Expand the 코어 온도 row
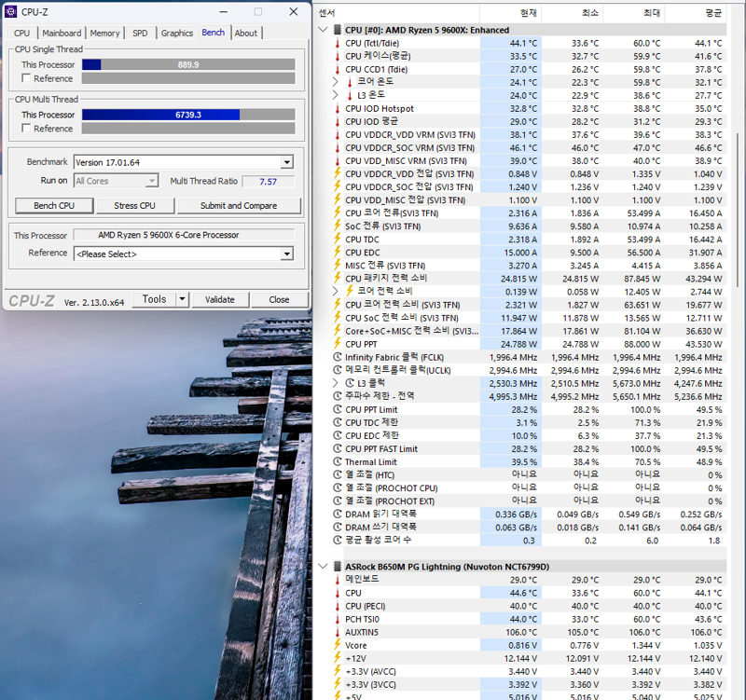746x700 pixels. click(336, 82)
